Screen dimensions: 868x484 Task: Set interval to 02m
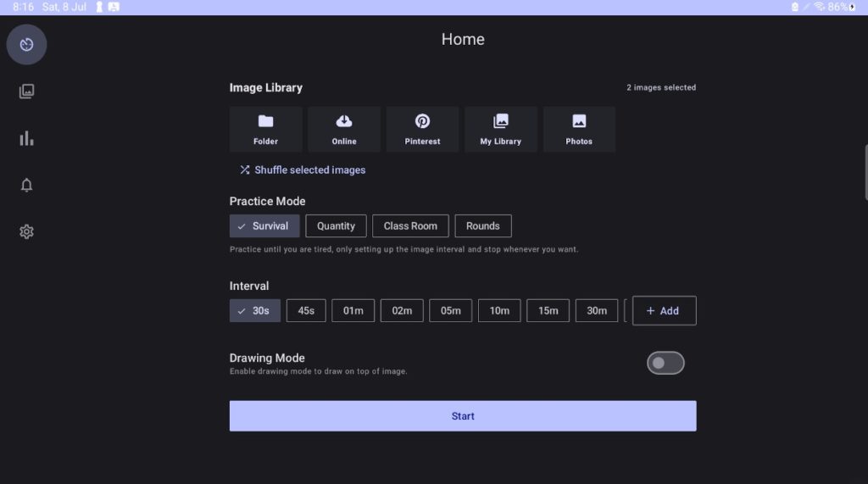402,311
